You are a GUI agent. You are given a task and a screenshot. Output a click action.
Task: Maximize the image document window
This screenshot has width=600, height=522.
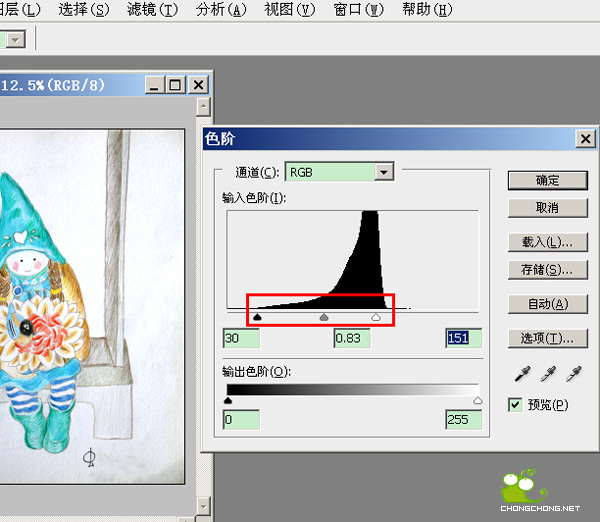[176, 85]
